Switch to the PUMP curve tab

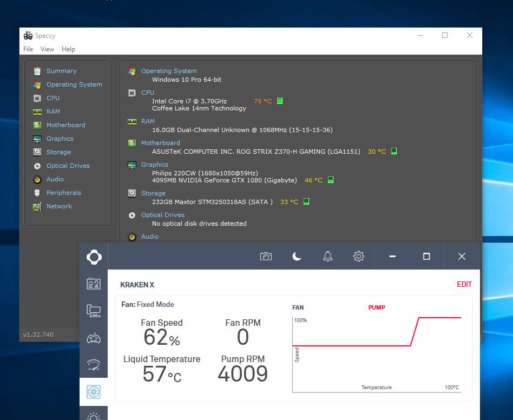pos(377,307)
